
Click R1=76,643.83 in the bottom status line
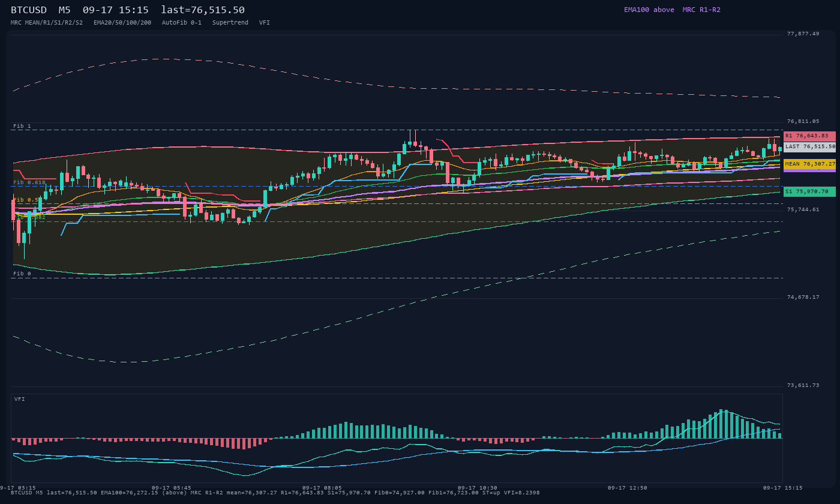tap(302, 493)
